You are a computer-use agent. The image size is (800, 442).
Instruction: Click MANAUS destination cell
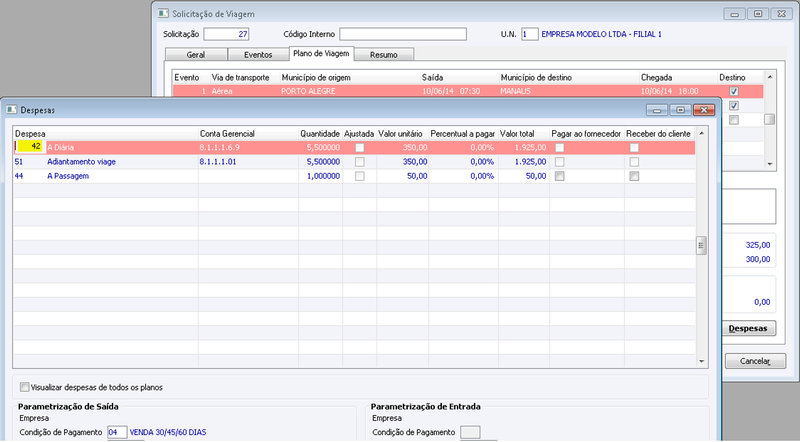pos(515,91)
